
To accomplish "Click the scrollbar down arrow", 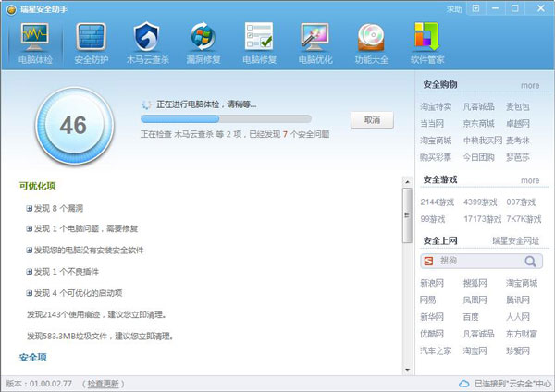I will click(x=407, y=370).
